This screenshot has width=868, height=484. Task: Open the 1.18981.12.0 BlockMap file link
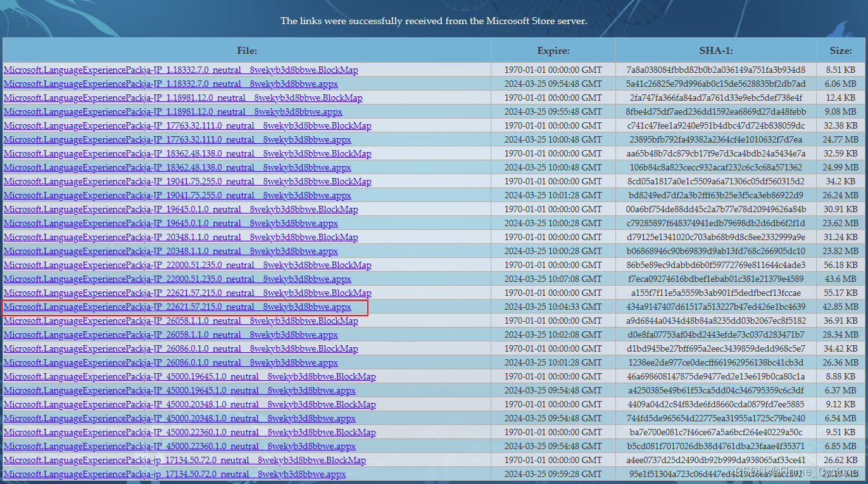click(183, 98)
